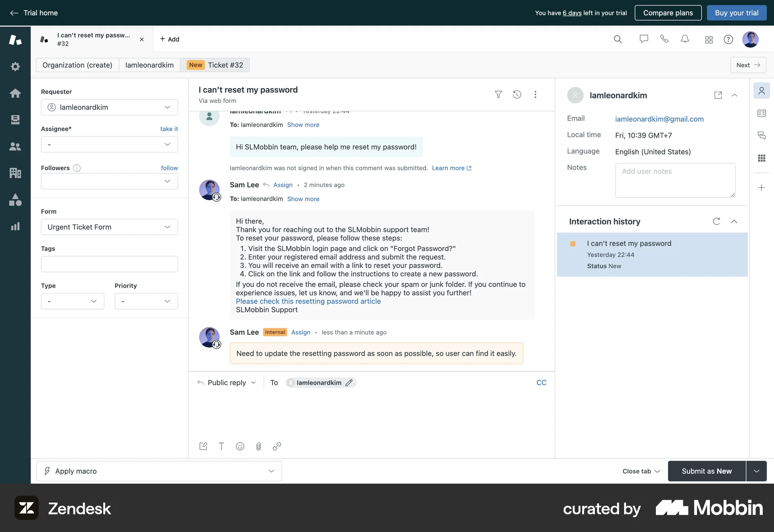Open the Talk phone icon
The height and width of the screenshot is (532, 774).
pos(664,39)
